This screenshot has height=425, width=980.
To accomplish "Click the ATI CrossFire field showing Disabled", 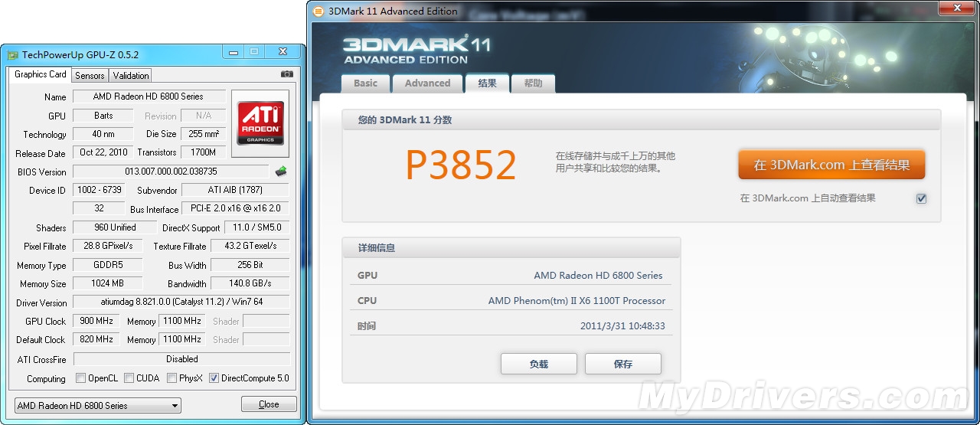I will 181,358.
